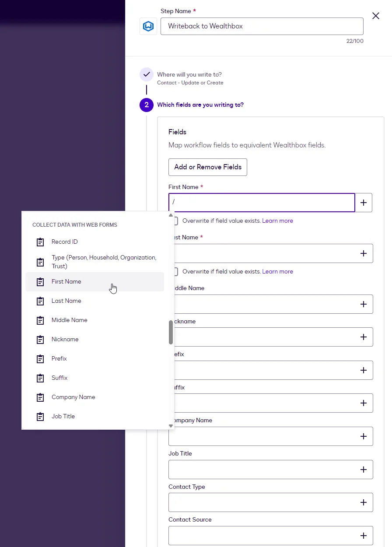392x547 pixels.
Task: Click the dropdown list scroll-down arrow
Action: coord(171,426)
